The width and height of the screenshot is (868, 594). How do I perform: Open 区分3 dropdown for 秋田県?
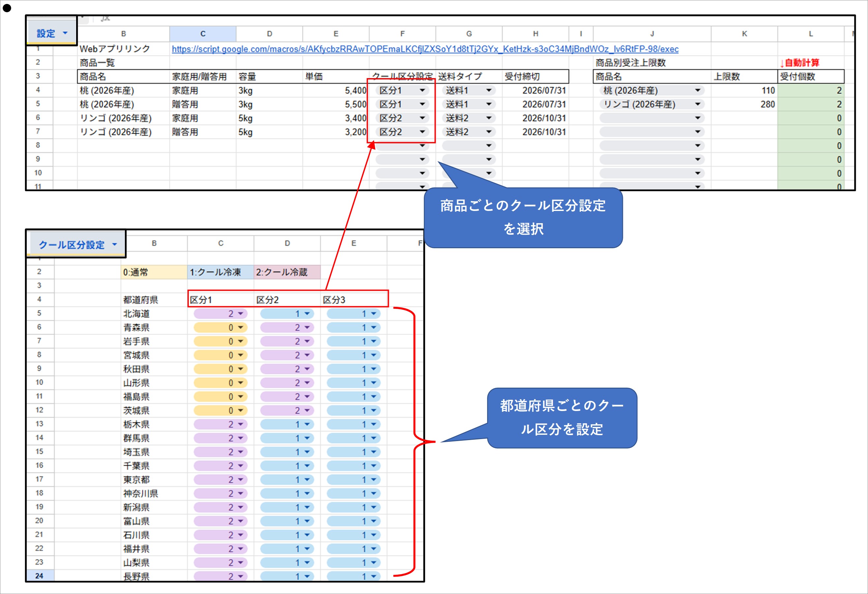pos(354,369)
